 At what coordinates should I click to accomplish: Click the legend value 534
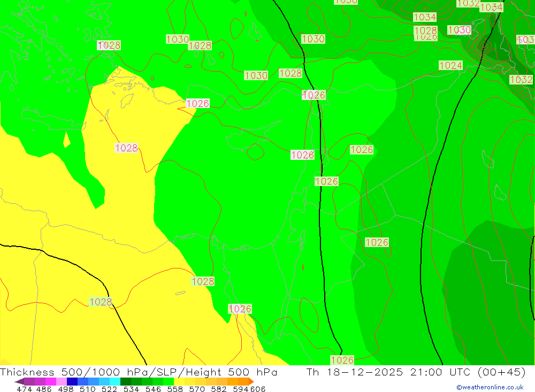click(132, 389)
